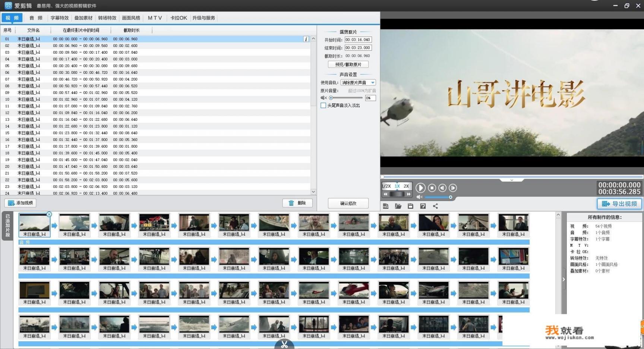Viewport: 644px width, 349px height.
Task: Click the share icon
Action: (x=435, y=206)
